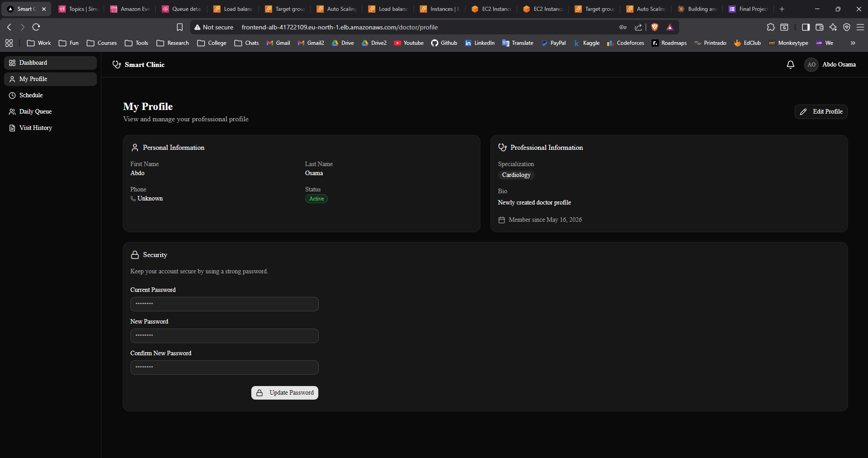
Task: Click the AO user avatar
Action: (811, 65)
